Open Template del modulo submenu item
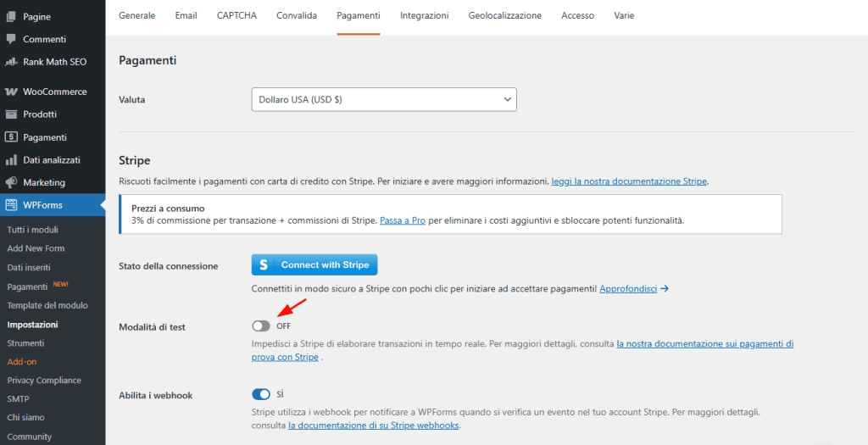Image resolution: width=868 pixels, height=445 pixels. 47,305
